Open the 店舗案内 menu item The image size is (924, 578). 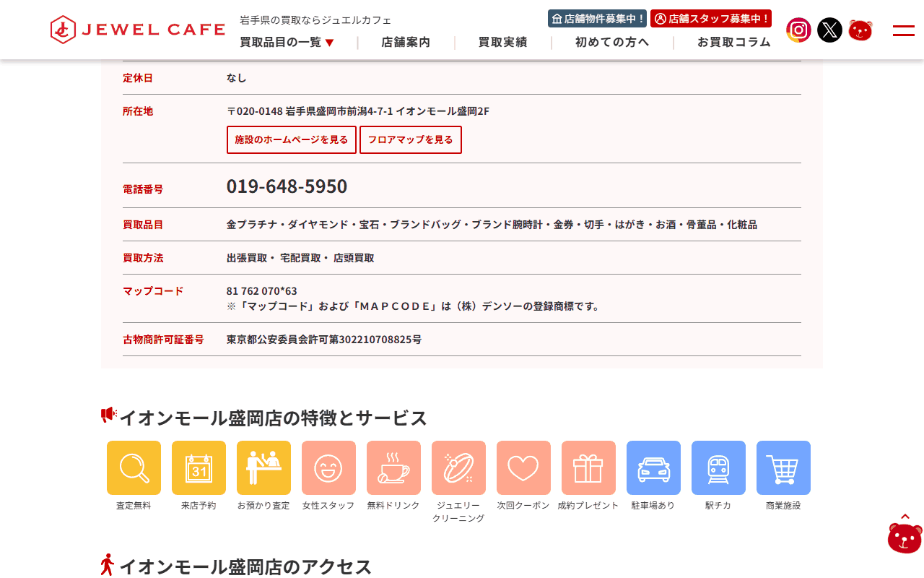tap(406, 42)
